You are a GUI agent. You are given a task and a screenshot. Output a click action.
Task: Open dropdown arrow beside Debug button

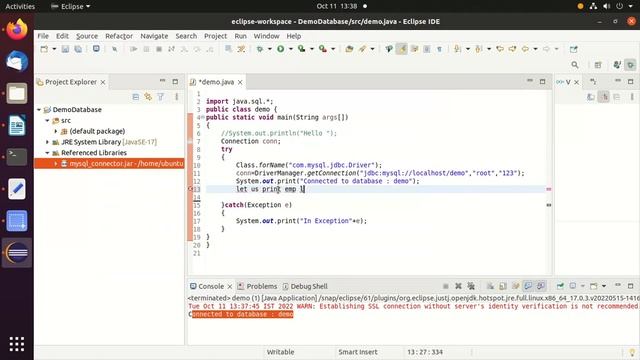pyautogui.click(x=269, y=49)
